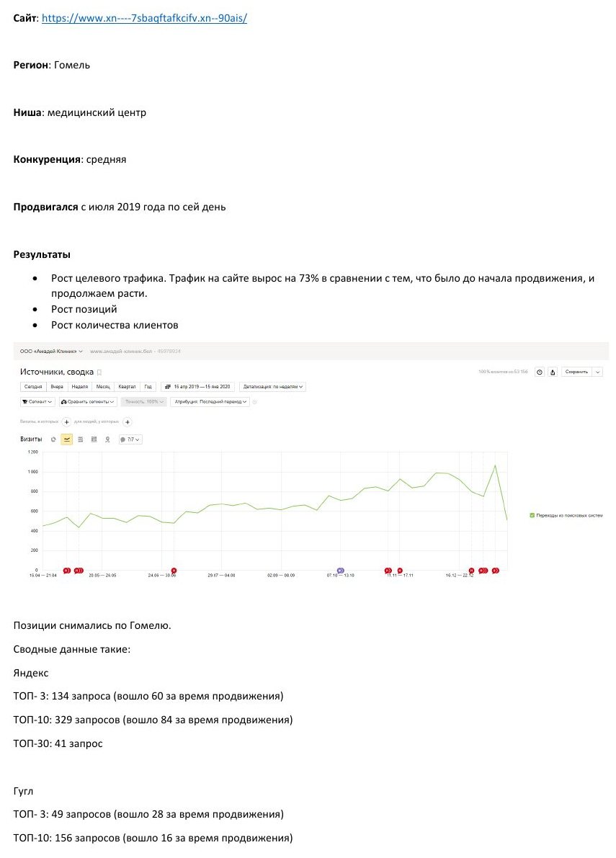Add a visit condition with plus button
Viewport: 616px width, 858px height.
coord(67,422)
